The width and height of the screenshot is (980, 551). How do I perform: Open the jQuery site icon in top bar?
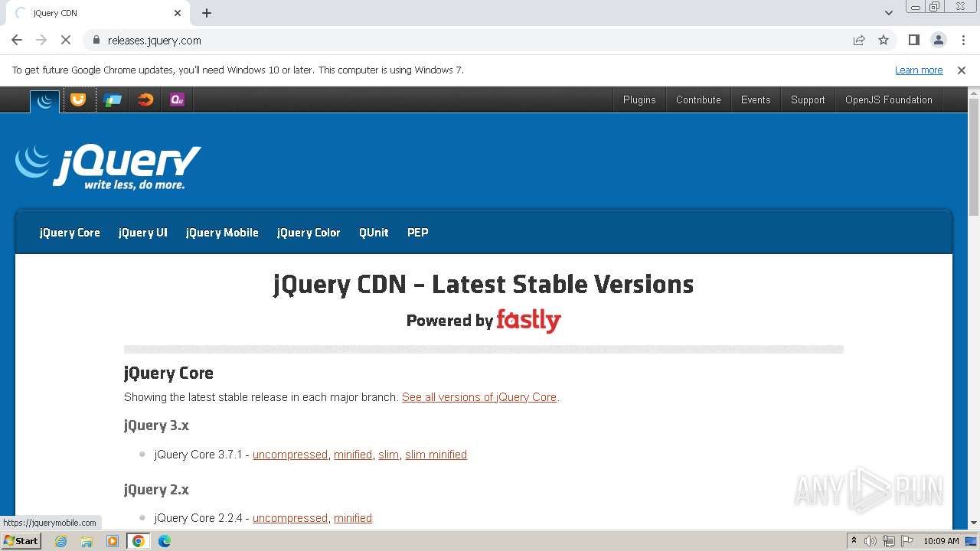pyautogui.click(x=45, y=100)
